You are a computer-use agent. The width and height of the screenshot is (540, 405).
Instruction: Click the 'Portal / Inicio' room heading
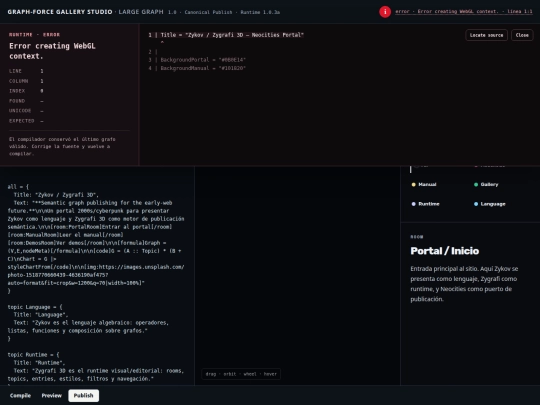445,251
